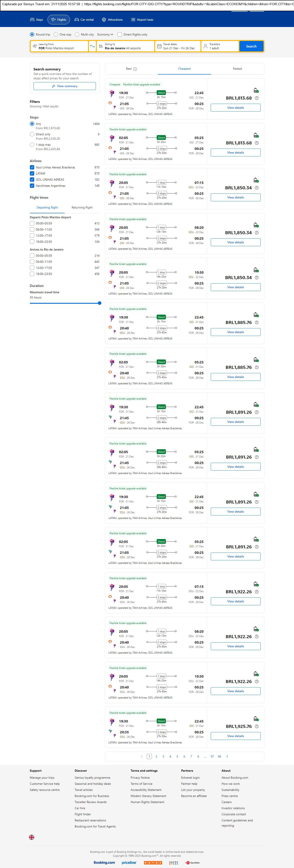Enable the Direct flights only checkbox
Viewport: 294px width, 868px height.
pyautogui.click(x=120, y=34)
